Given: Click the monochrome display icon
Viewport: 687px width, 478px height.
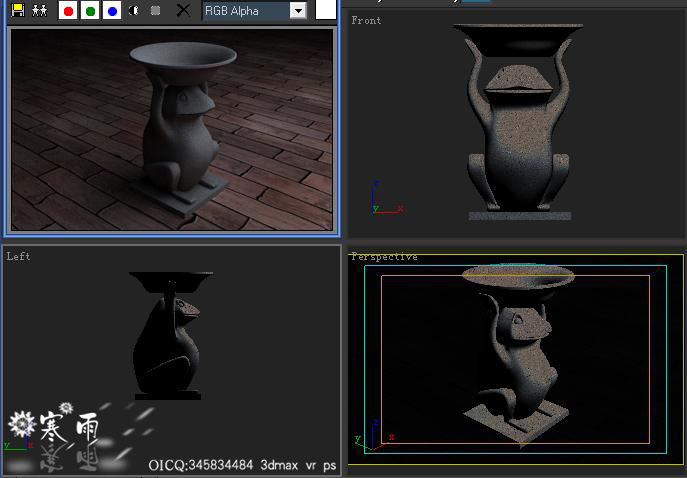Looking at the screenshot, I should [x=155, y=11].
